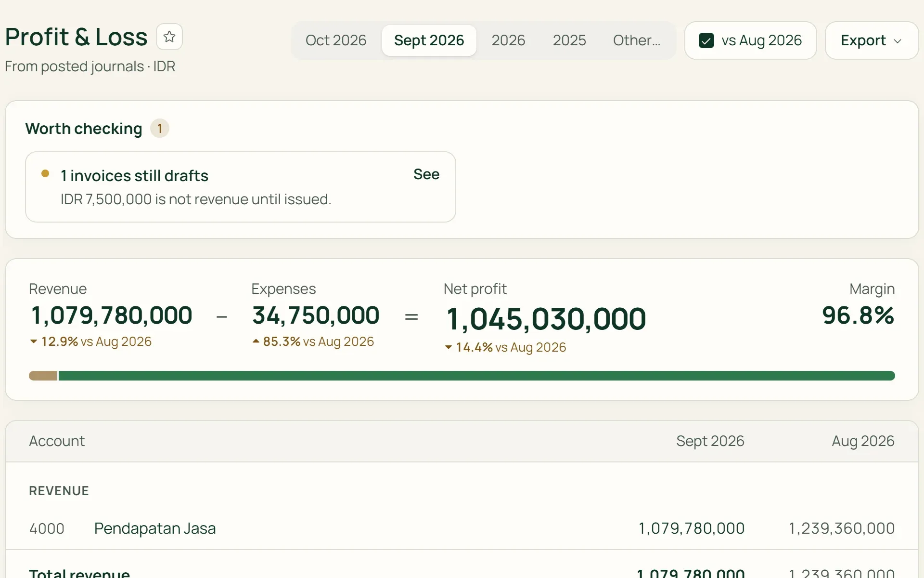Switch to the 2025 yearly tab
The height and width of the screenshot is (578, 924).
click(569, 40)
